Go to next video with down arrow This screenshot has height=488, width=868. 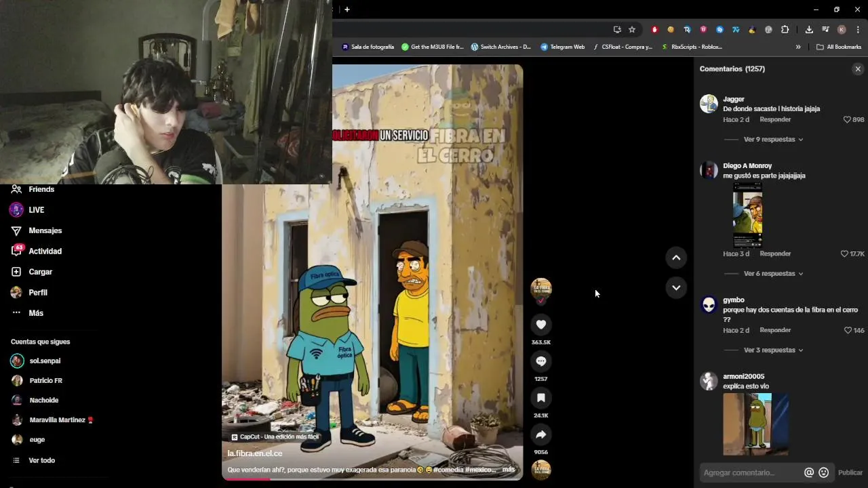(x=676, y=287)
